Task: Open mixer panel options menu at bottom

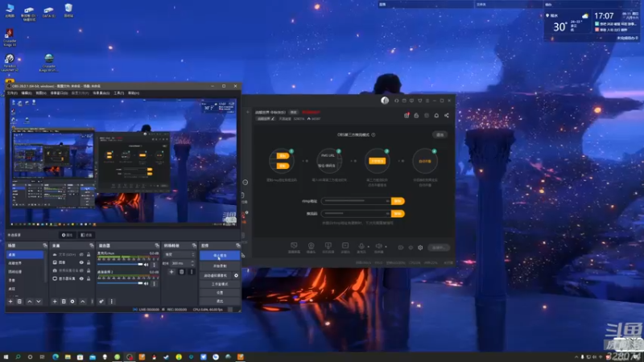Action: click(111, 301)
